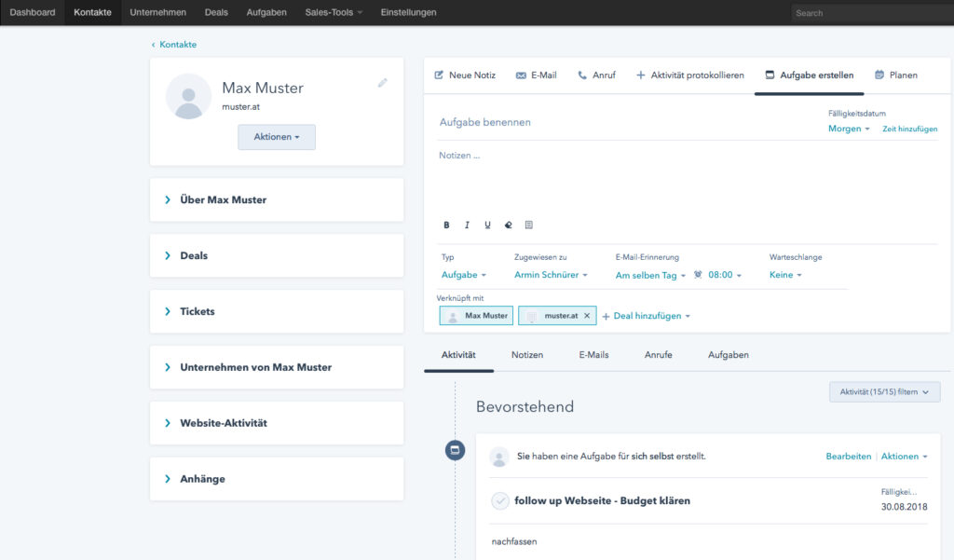Click the snippet insert icon in editor toolbar
Screen dimensions: 954x560
529,225
